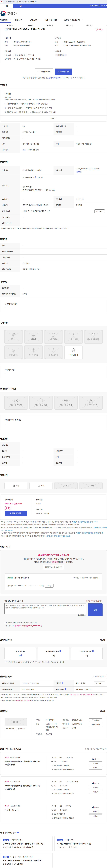Image resolution: width=107 pixels, height=868 pixels.
Task: Click the 고용24 입사지원 stat info icon
Action: pos(93,651)
